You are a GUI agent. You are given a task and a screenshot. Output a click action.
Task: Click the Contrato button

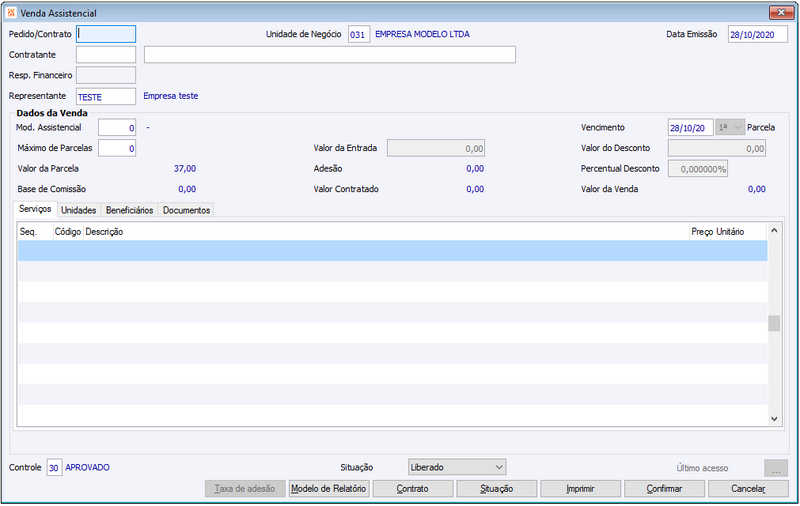click(412, 489)
